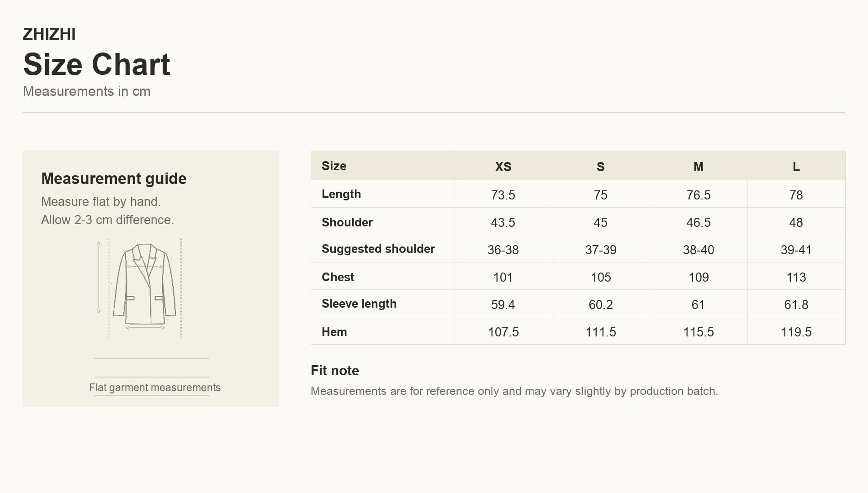
Task: Click the Fit note heading
Action: coord(335,370)
